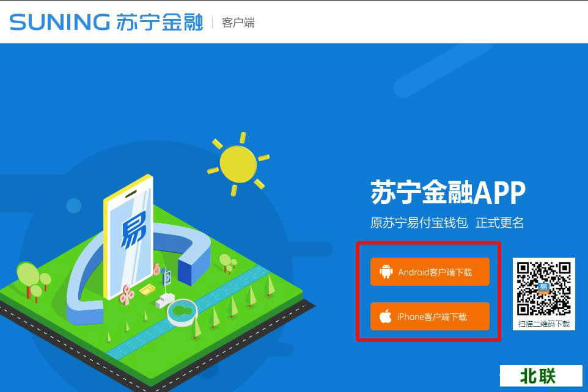Click the Apple logo icon
Screen dimensions: 588x392
click(385, 316)
